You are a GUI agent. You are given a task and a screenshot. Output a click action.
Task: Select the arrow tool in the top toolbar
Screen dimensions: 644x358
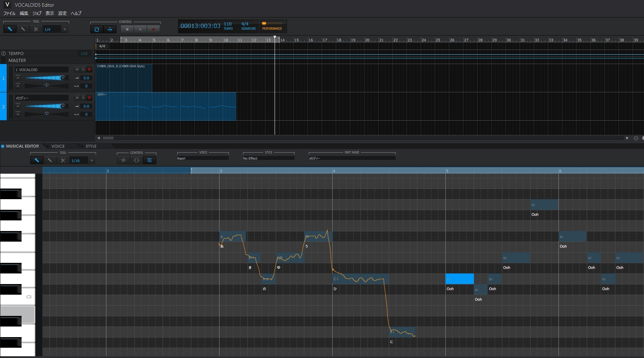coord(10,29)
